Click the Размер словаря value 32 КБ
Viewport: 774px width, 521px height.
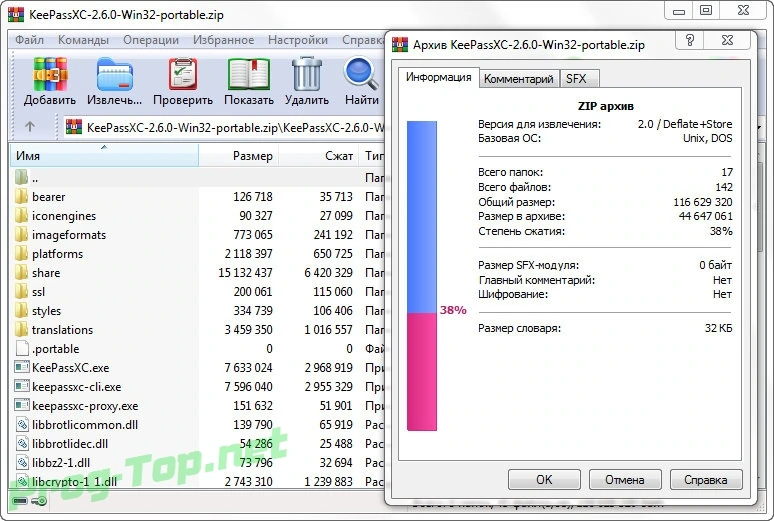pos(719,328)
